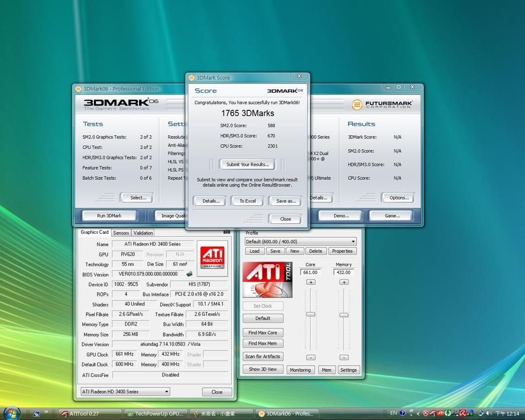
Task: Switch to ATITool 0.27 on the taskbar
Action: 90,414
